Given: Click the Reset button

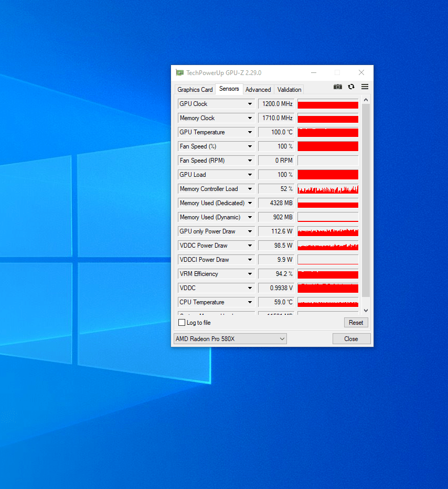Looking at the screenshot, I should pos(356,323).
